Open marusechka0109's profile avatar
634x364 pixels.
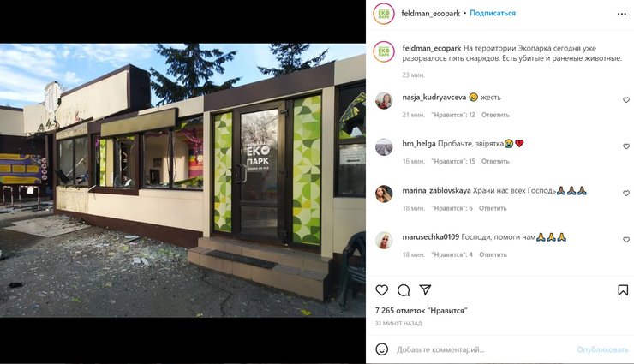pyautogui.click(x=384, y=241)
